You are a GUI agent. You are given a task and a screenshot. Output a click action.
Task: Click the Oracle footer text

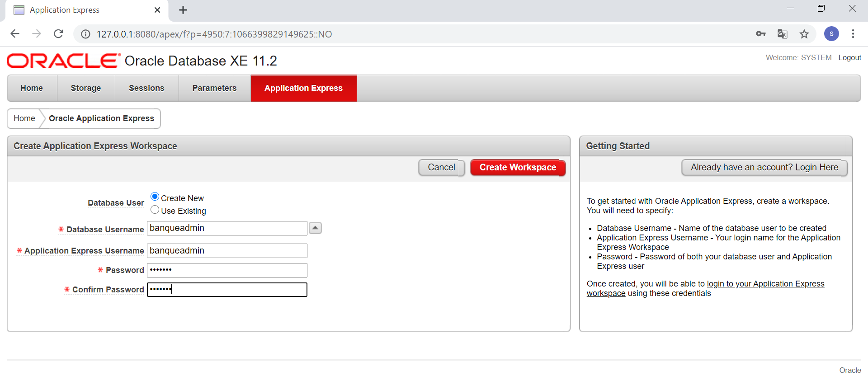click(x=850, y=370)
